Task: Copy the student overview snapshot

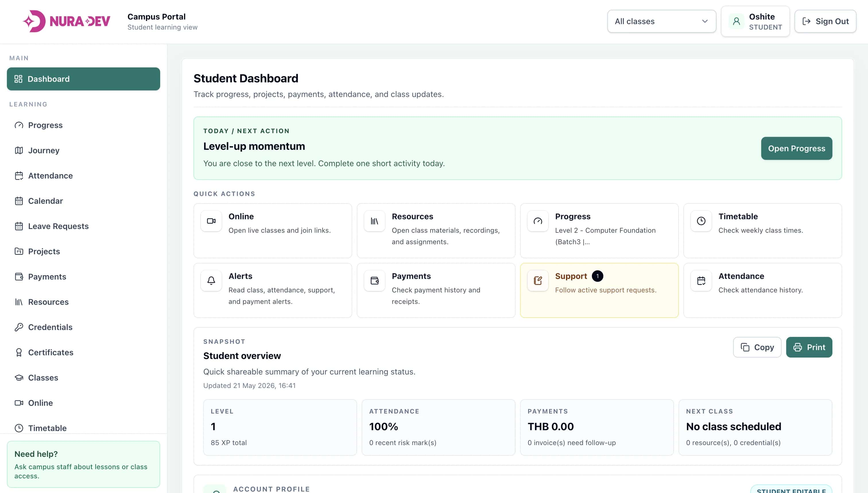Action: click(x=757, y=348)
